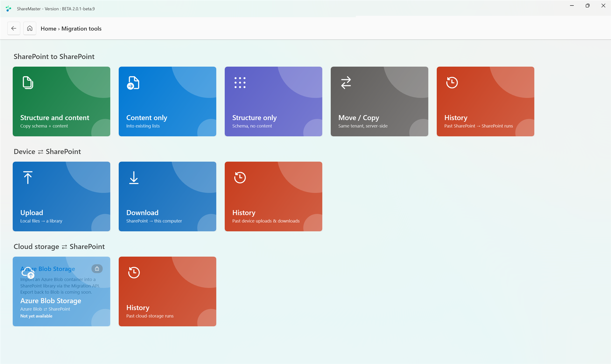The image size is (611, 364).
Task: Open the Upload local files tile
Action: [x=61, y=196]
